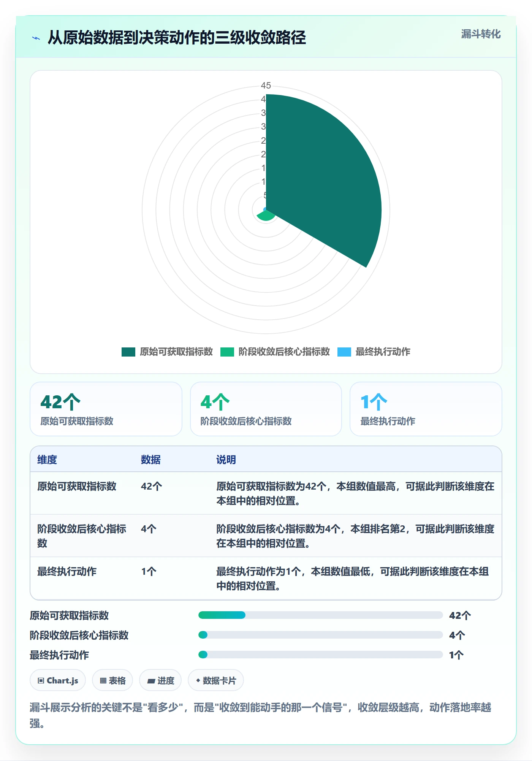Click the 阶段收敛后核心指标数 progress bar
Image resolution: width=532 pixels, height=761 pixels.
321,635
